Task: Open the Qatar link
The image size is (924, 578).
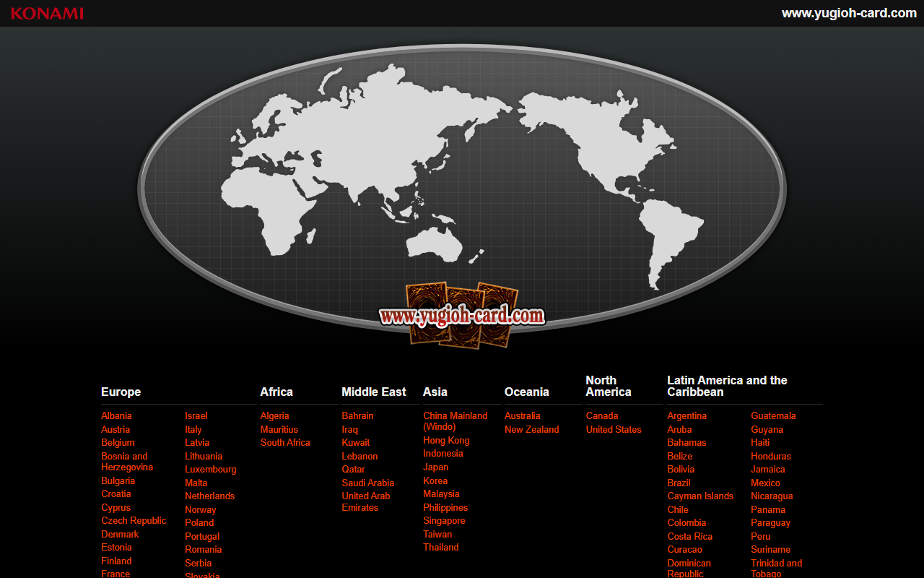Action: [x=354, y=469]
